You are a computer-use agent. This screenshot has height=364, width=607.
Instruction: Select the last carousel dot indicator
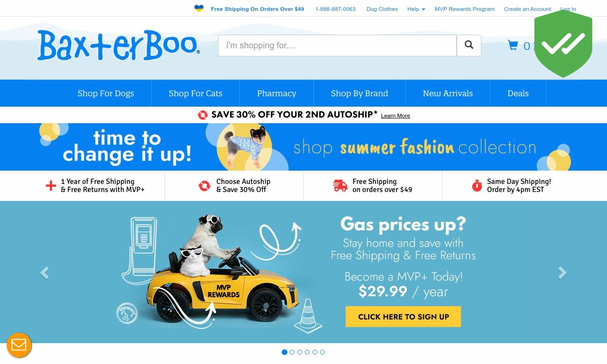point(322,352)
